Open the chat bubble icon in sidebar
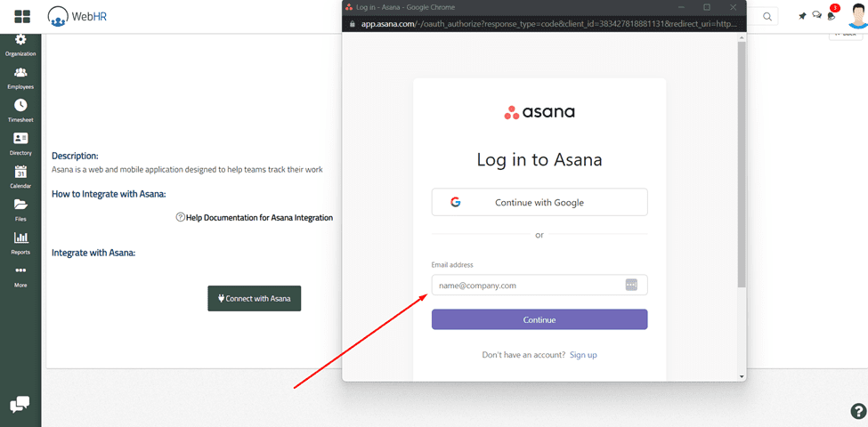 pos(20,405)
